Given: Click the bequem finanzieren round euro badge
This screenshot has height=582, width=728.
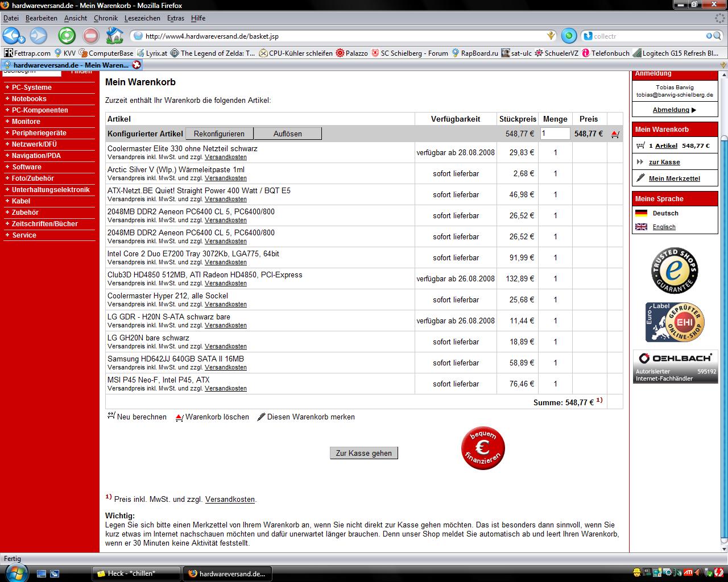Looking at the screenshot, I should [483, 448].
